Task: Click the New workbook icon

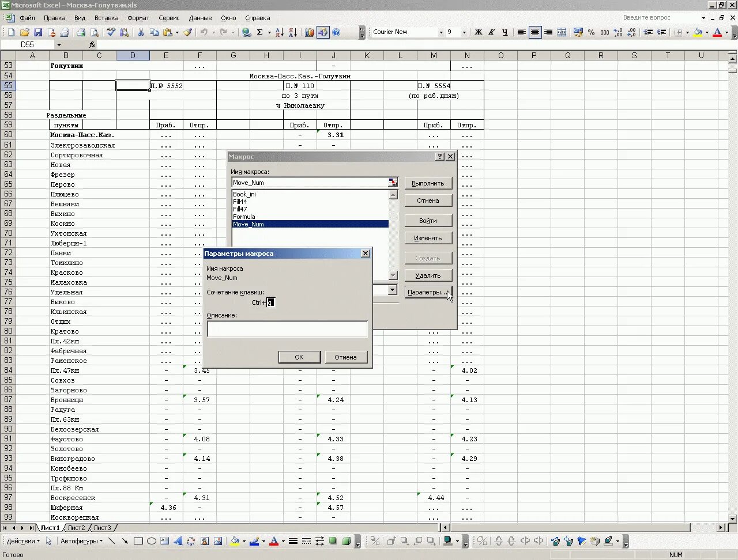Action: pos(11,32)
